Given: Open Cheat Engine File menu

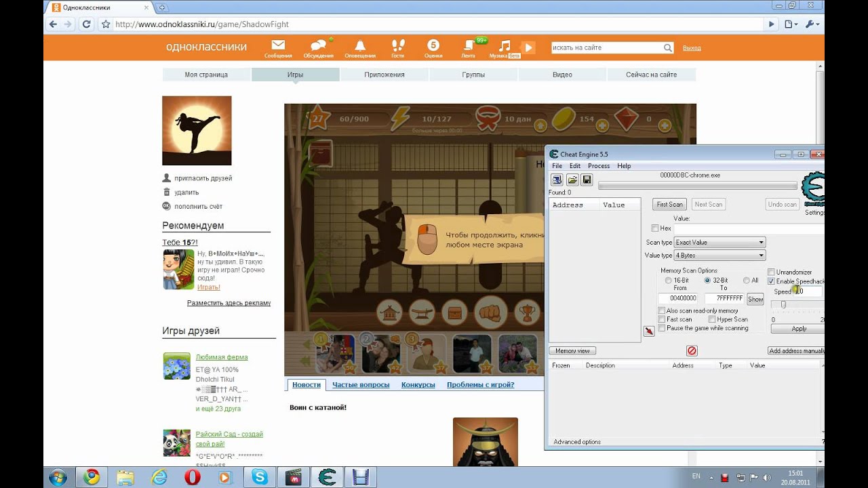Looking at the screenshot, I should coord(557,165).
